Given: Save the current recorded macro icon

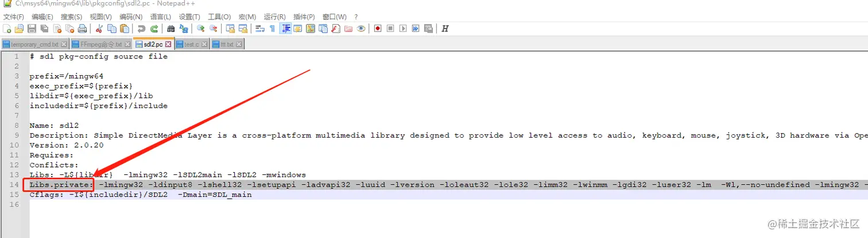Looking at the screenshot, I should pyautogui.click(x=428, y=29).
